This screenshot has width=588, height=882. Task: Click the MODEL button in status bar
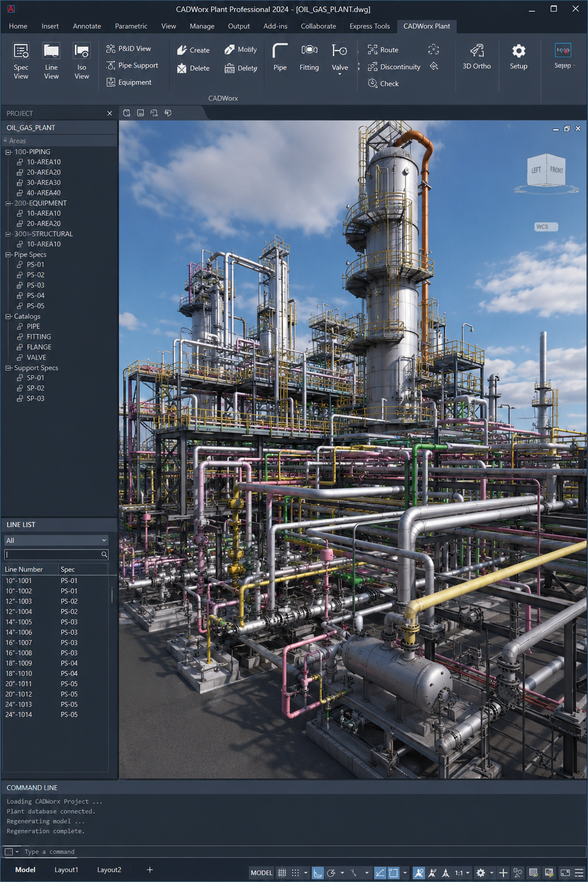click(x=261, y=873)
